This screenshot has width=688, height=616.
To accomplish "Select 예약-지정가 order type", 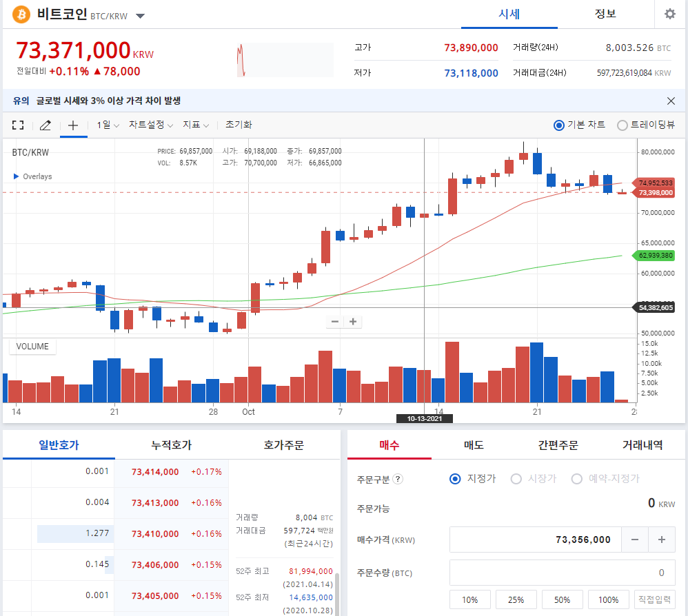I will [x=576, y=479].
